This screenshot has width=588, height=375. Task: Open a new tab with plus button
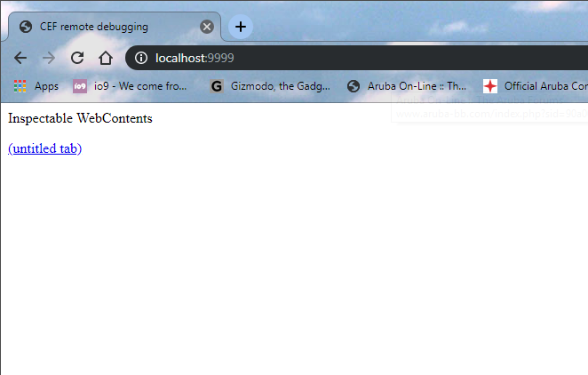[241, 27]
